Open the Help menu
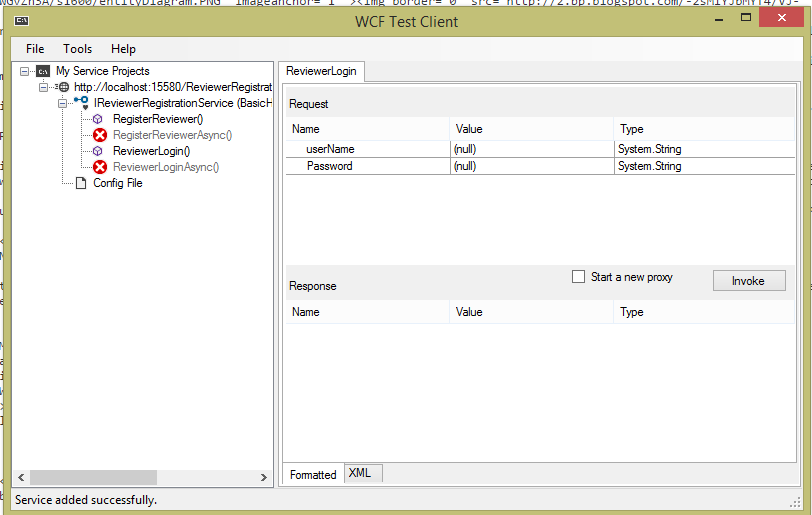The height and width of the screenshot is (515, 812). [x=123, y=49]
